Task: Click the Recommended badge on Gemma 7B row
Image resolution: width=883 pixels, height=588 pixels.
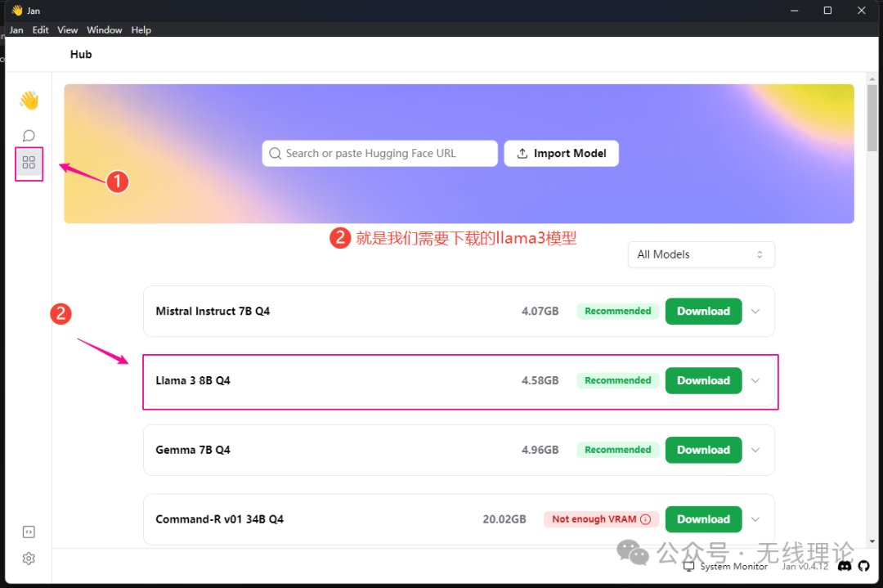Action: pyautogui.click(x=618, y=450)
